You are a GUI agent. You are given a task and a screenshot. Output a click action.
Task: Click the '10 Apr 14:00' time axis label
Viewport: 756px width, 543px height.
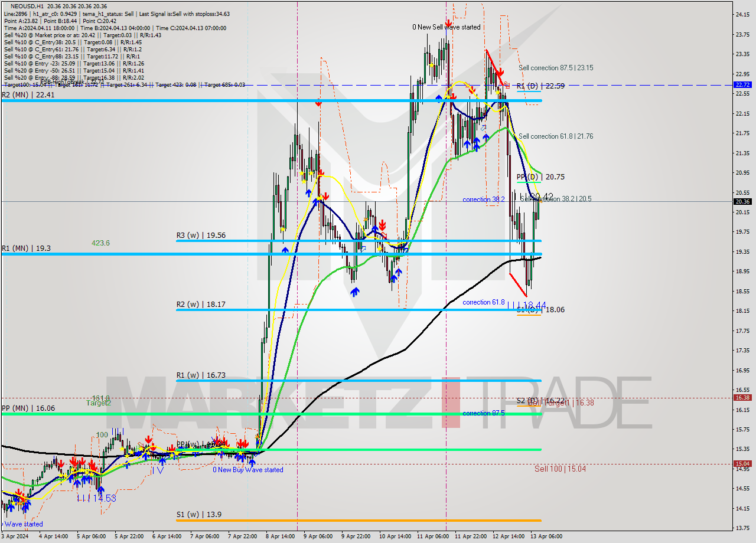tap(395, 537)
